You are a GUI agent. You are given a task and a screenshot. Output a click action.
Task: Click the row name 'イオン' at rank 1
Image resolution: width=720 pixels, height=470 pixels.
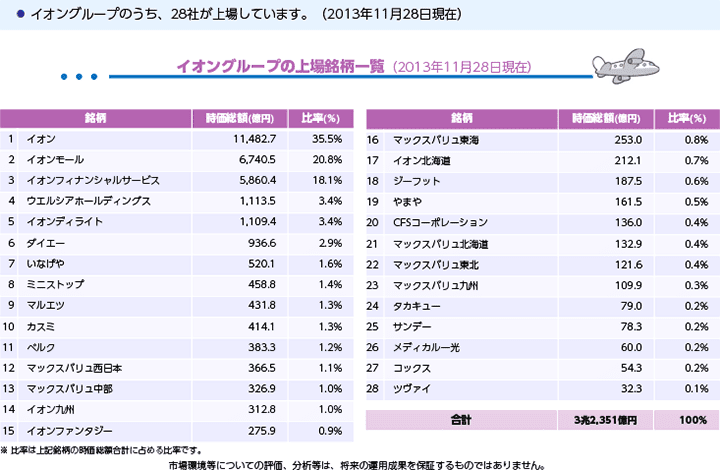[41, 139]
